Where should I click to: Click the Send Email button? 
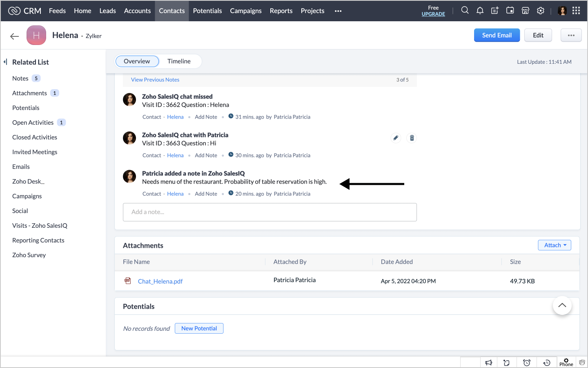click(497, 35)
